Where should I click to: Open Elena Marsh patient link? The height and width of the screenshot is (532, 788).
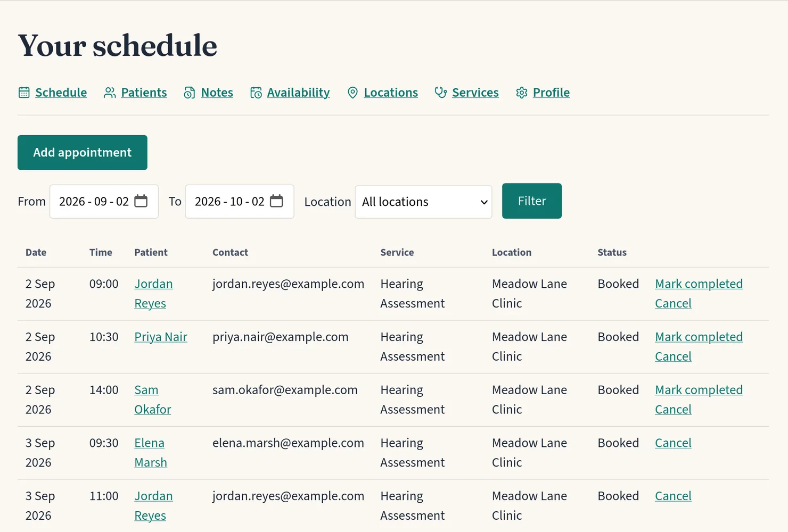[x=151, y=453]
